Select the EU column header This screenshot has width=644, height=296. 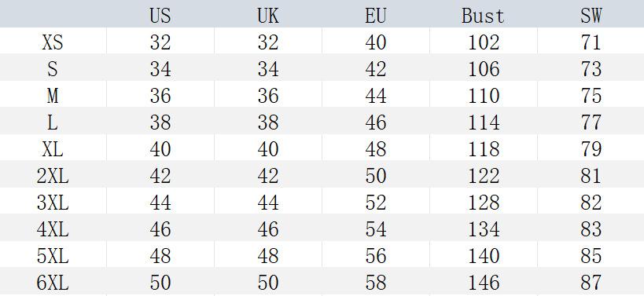click(x=375, y=16)
